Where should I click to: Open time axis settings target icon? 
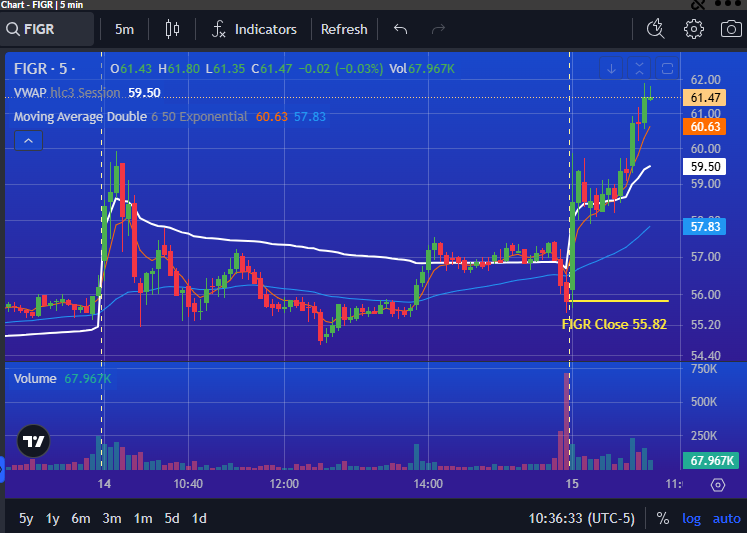[x=718, y=485]
